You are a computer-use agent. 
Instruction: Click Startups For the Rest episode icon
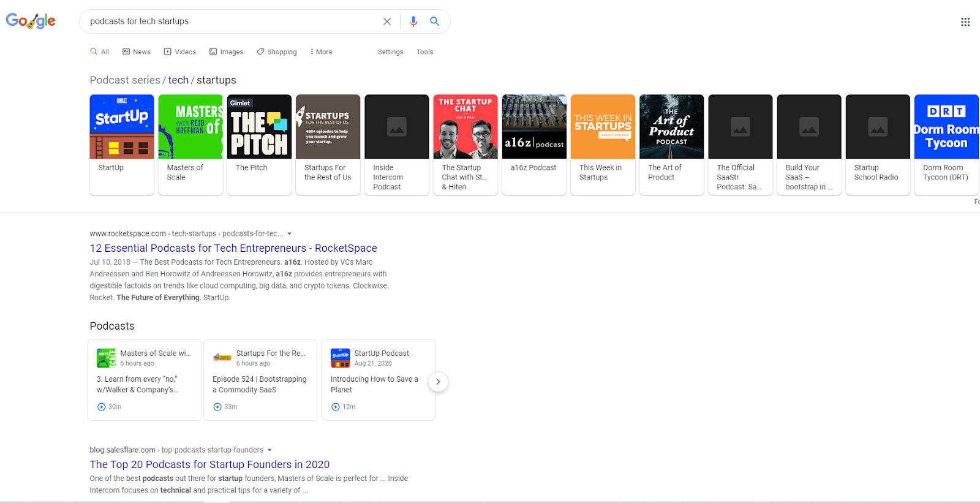point(222,358)
